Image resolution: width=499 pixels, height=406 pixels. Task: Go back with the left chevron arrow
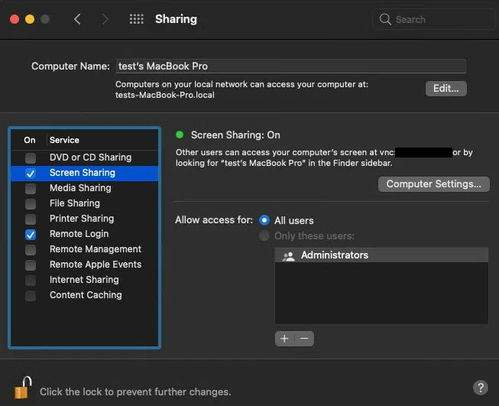[77, 19]
